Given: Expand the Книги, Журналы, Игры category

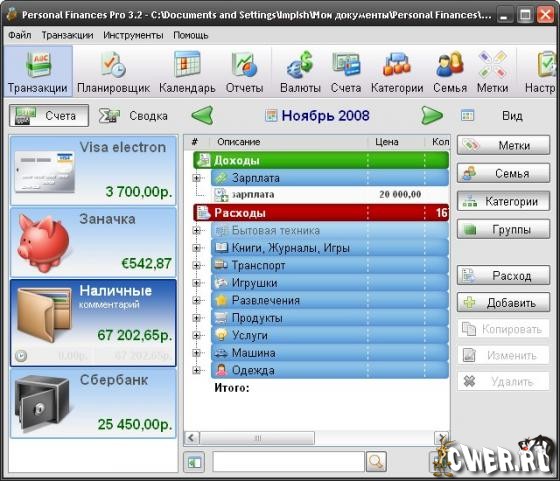Looking at the screenshot, I should tap(196, 247).
